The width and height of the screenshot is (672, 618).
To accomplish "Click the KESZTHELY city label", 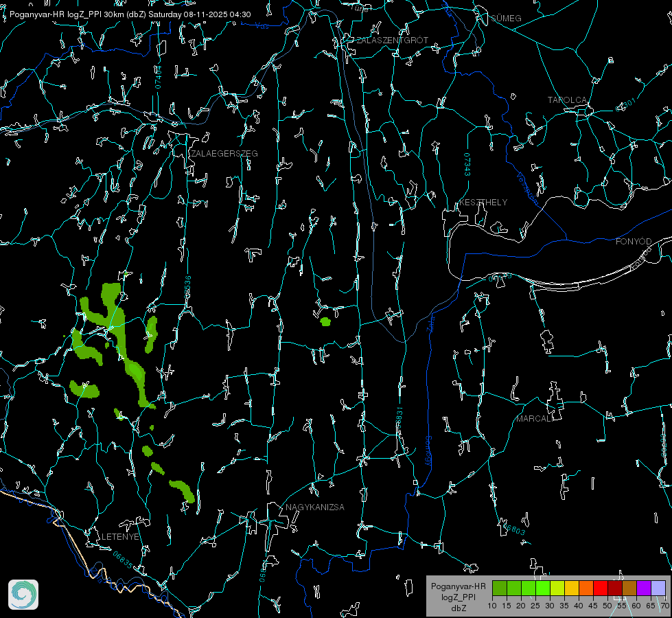I will [483, 203].
